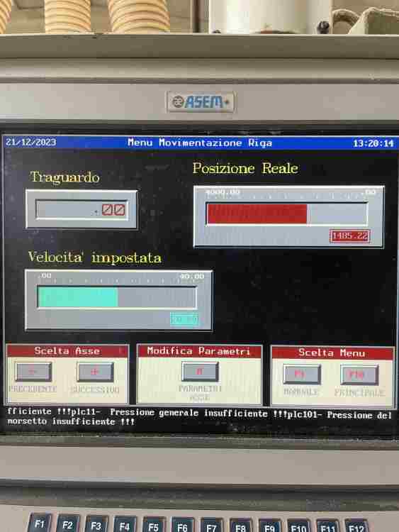The image size is (399, 532).
Task: Select the Successivo axis button
Action: coord(95,372)
